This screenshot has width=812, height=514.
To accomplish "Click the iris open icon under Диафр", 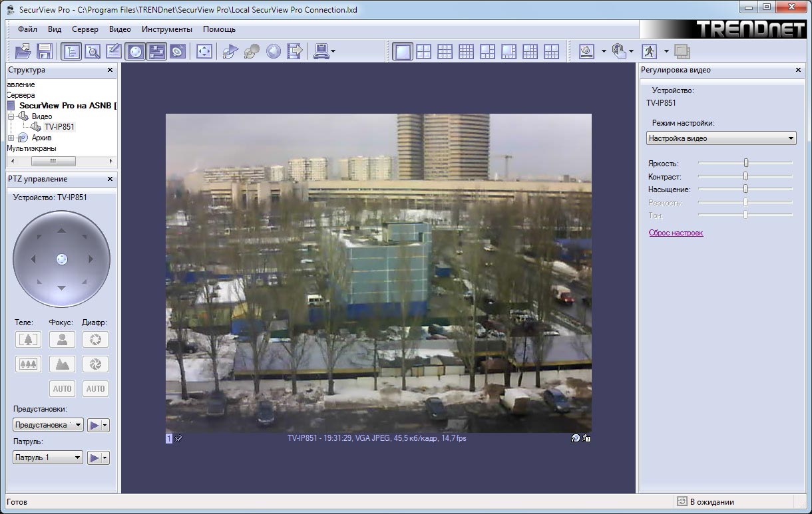I will 95,339.
